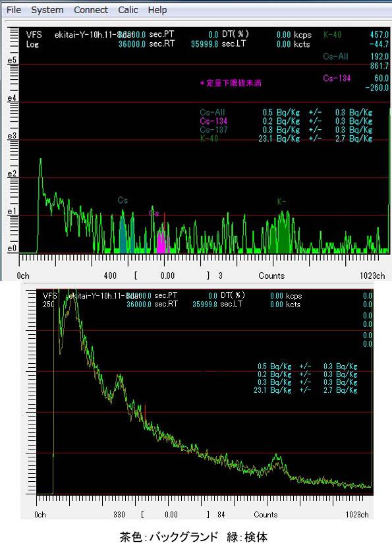392x555 pixels.
Task: Click the '192.0' Cs-All count value
Action: (379, 56)
